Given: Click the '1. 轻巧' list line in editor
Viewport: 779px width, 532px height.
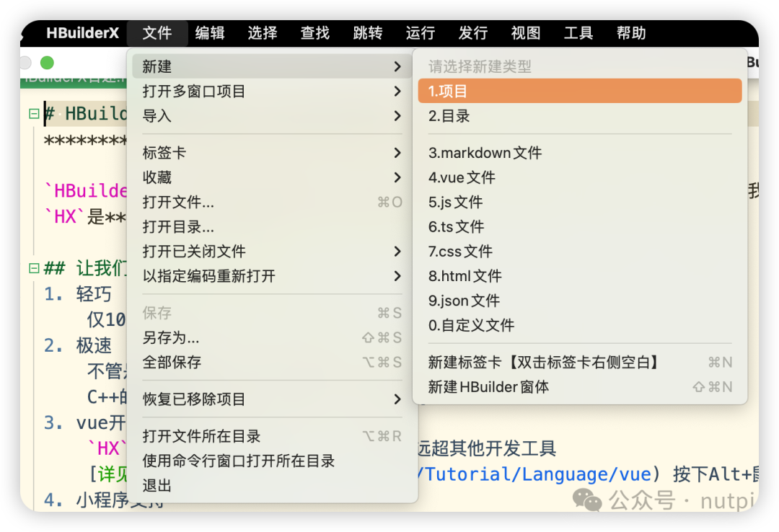Looking at the screenshot, I should [78, 294].
